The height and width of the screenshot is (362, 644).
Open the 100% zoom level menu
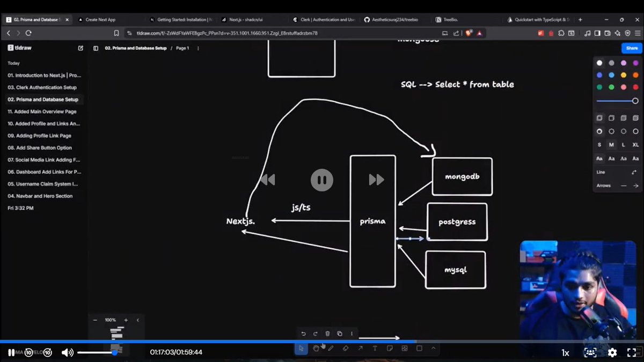111,320
